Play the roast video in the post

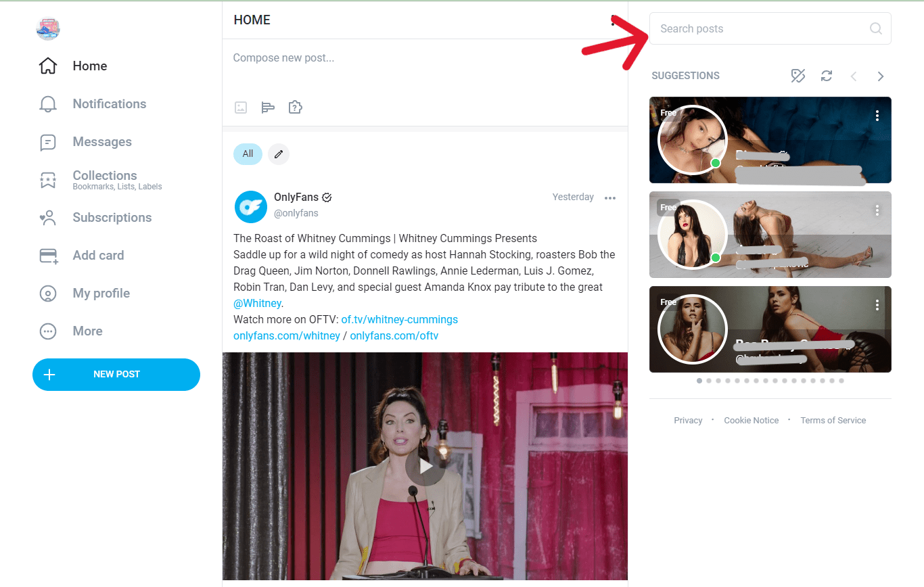pos(425,465)
